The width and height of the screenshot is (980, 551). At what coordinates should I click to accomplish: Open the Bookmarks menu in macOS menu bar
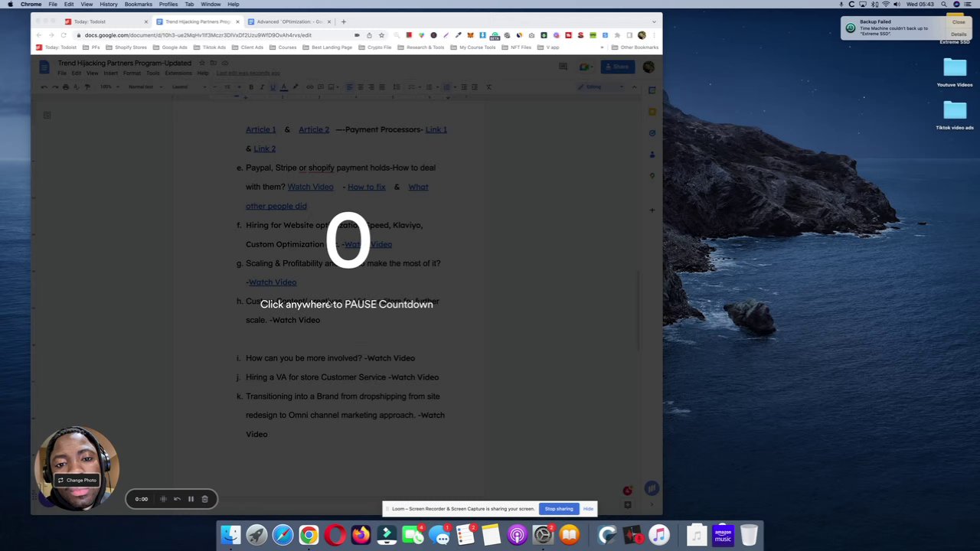click(139, 5)
